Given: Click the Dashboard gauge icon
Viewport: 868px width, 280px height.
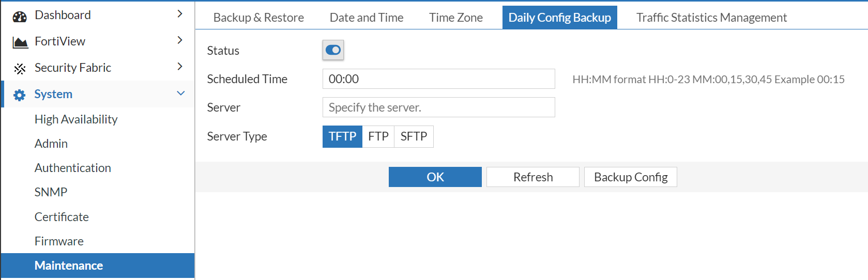Looking at the screenshot, I should tap(20, 16).
